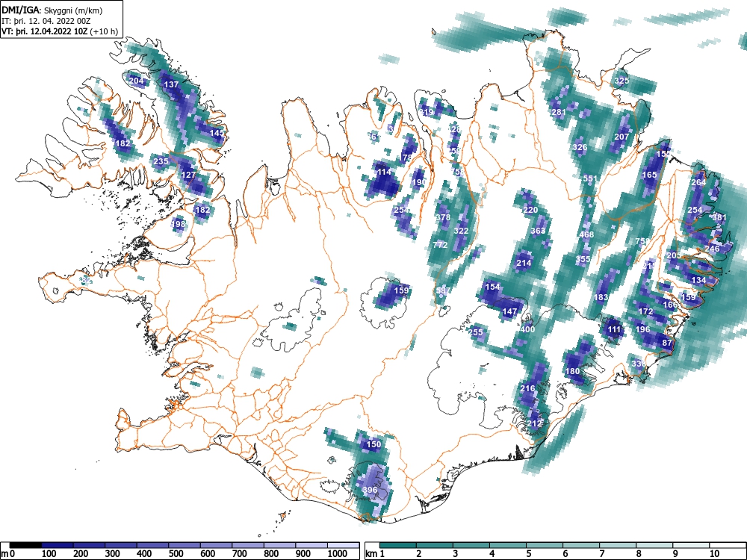Click visibility value 145 on the map
747x560 pixels.
click(217, 133)
